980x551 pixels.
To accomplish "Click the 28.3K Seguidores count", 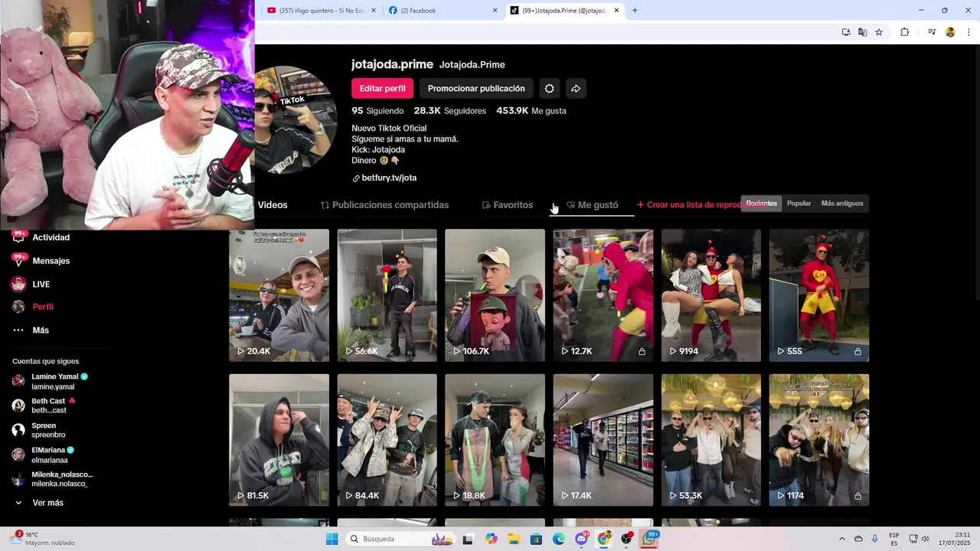I will pyautogui.click(x=450, y=111).
